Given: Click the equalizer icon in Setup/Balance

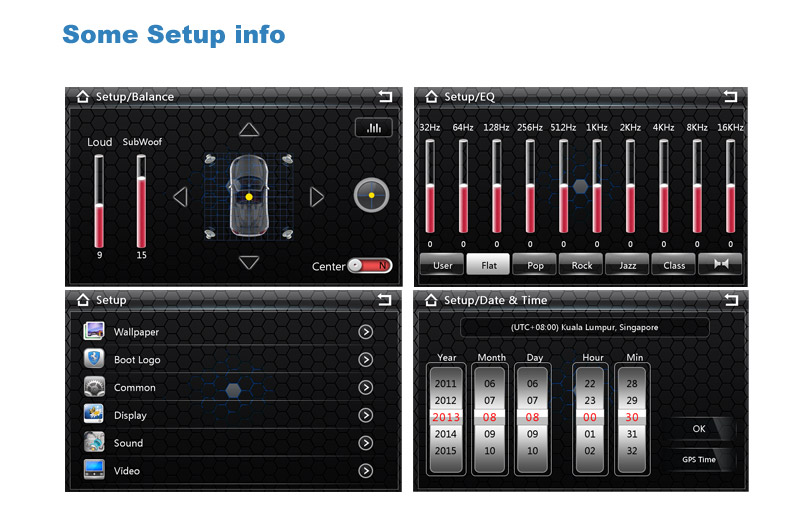Looking at the screenshot, I should [373, 128].
